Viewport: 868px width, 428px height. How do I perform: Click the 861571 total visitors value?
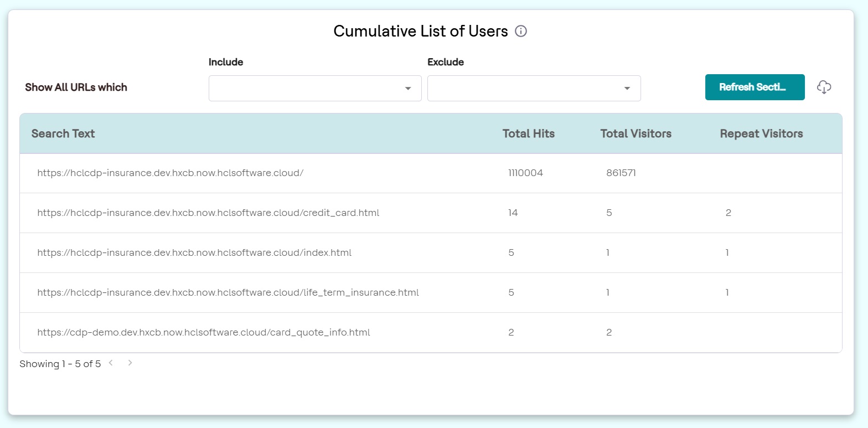click(x=621, y=173)
